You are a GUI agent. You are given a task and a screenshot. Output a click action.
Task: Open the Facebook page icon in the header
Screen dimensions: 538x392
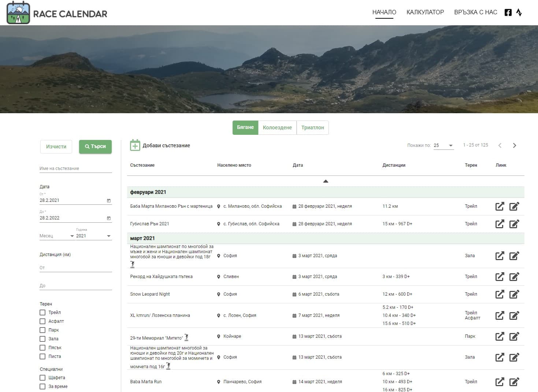coord(508,12)
